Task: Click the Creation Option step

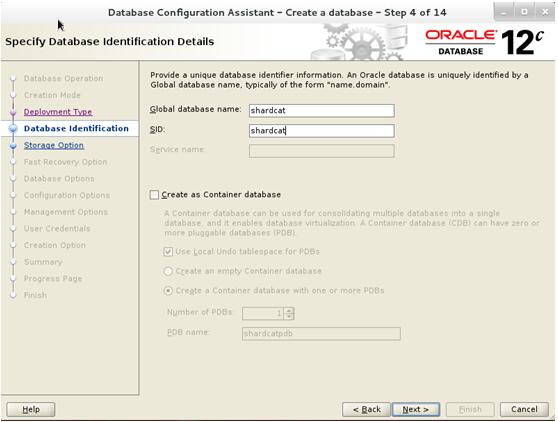Action: coord(54,245)
